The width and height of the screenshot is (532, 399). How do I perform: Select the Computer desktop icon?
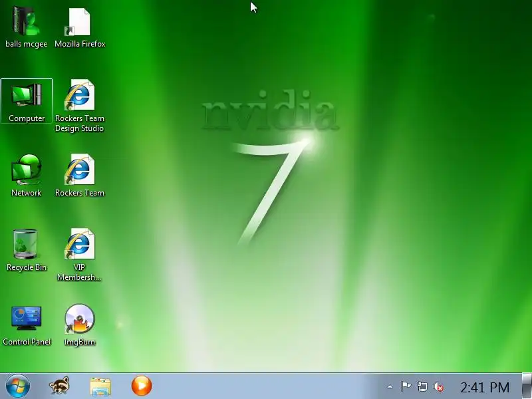[x=27, y=101]
